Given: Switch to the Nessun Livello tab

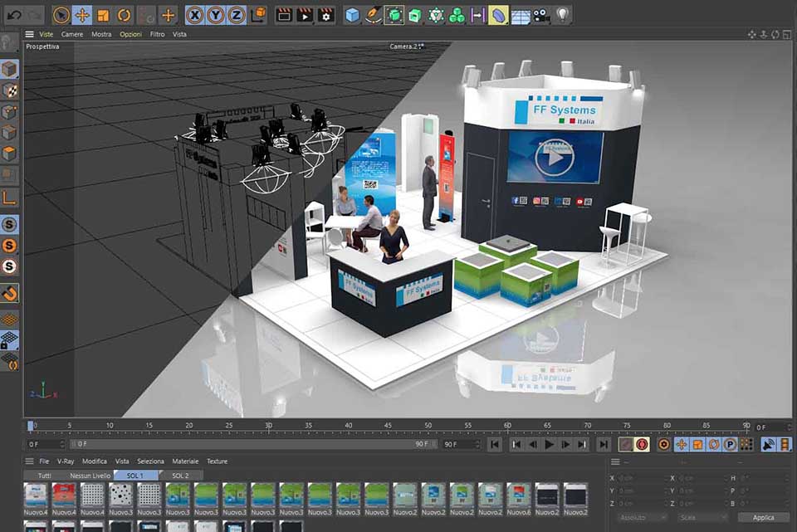Looking at the screenshot, I should coord(90,476).
